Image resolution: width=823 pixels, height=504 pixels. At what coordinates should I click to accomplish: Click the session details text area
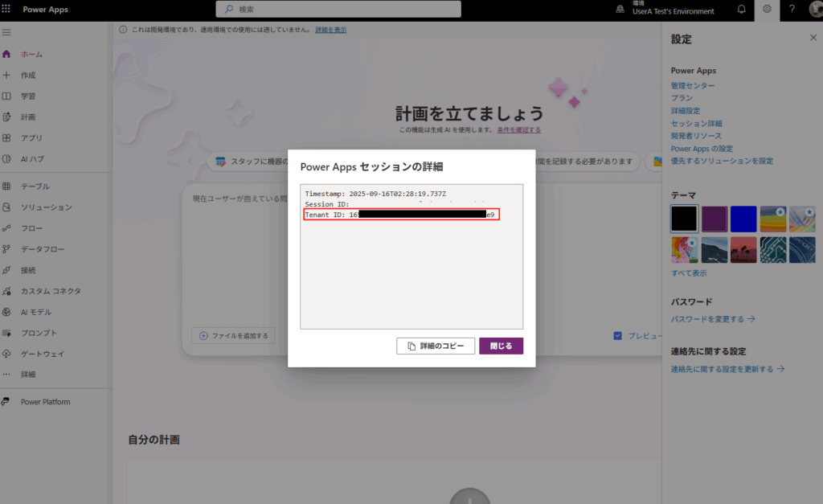pyautogui.click(x=411, y=256)
